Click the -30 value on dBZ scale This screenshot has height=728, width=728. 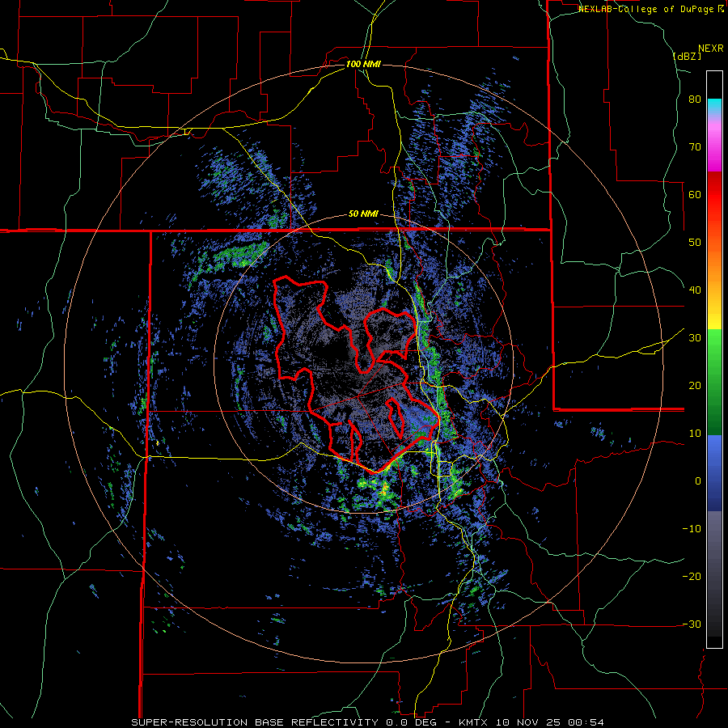pyautogui.click(x=692, y=624)
